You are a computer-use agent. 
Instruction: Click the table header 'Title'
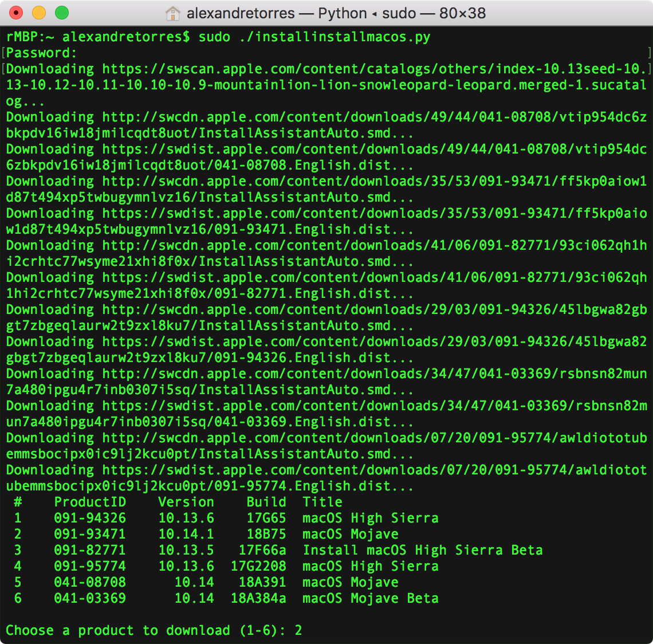click(x=322, y=502)
